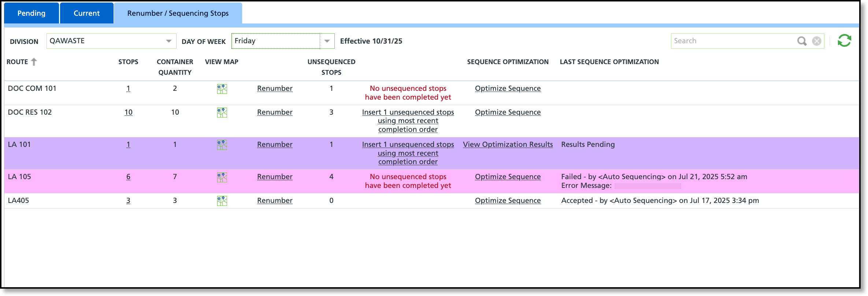Click the magnifying glass search icon

coord(802,41)
